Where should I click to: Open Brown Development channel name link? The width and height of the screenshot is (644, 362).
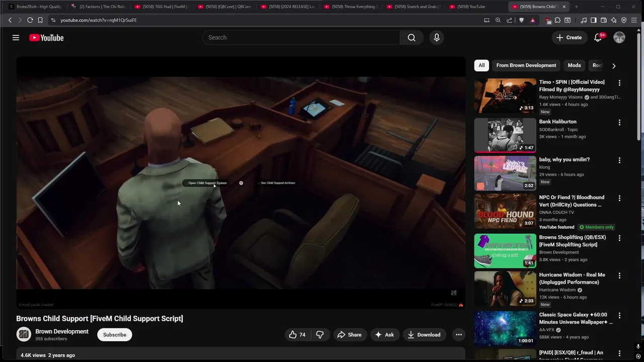pyautogui.click(x=62, y=331)
